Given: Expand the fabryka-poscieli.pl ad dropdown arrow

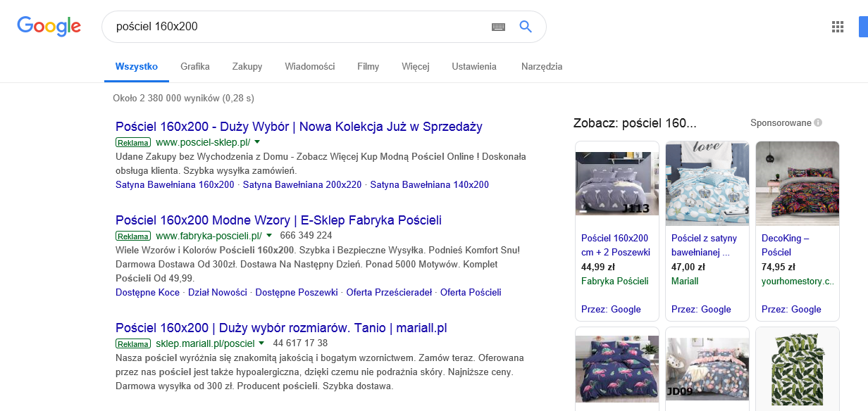Looking at the screenshot, I should click(268, 235).
